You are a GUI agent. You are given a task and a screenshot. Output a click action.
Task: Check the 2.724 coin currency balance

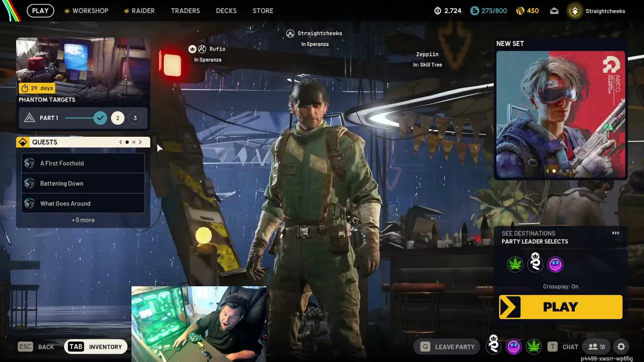pos(448,11)
